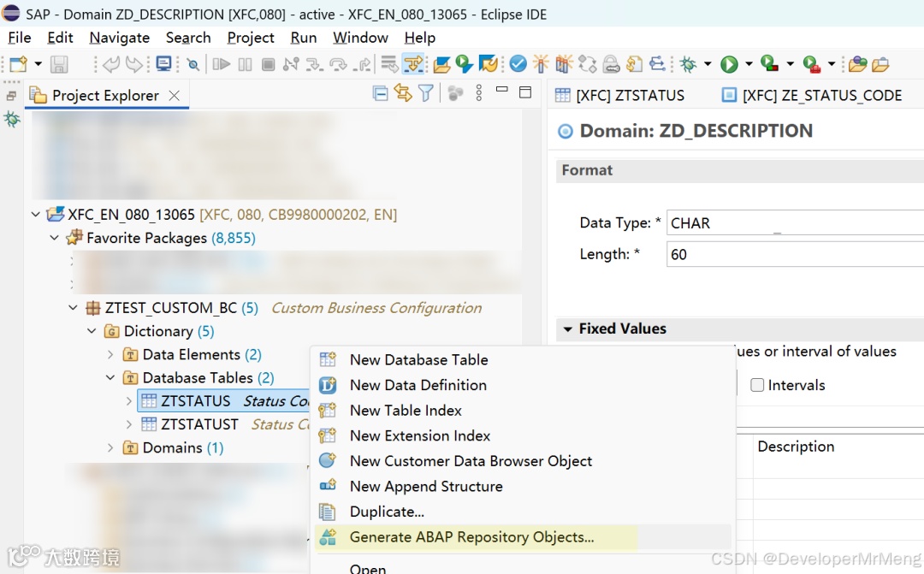The image size is (924, 574).
Task: Collapse the XFC_EN_080_13065 project node
Action: pos(36,215)
